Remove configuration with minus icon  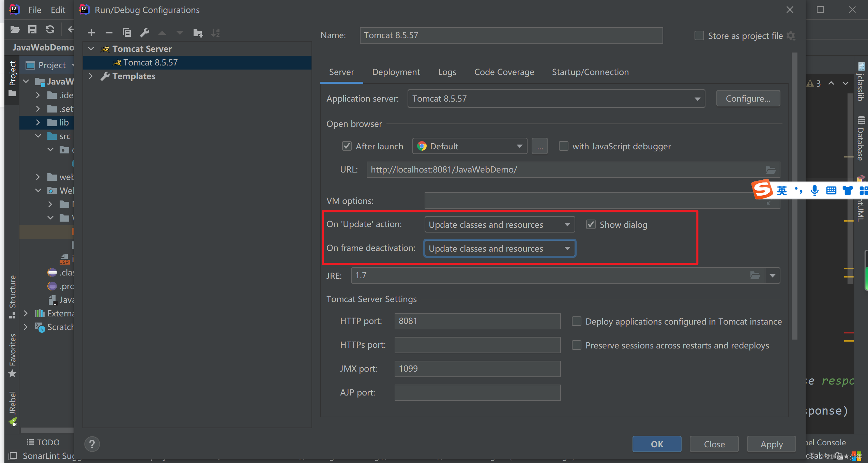pos(109,33)
